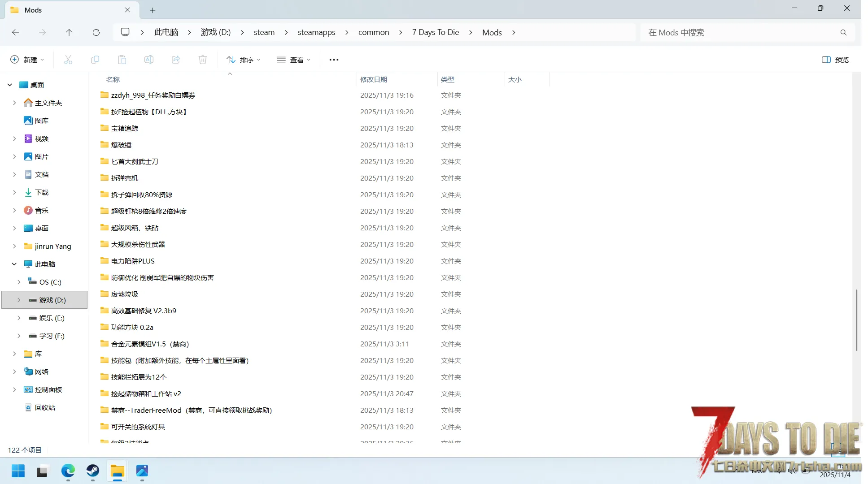
Task: Click the Refresh icon in navigation bar
Action: pos(96,32)
